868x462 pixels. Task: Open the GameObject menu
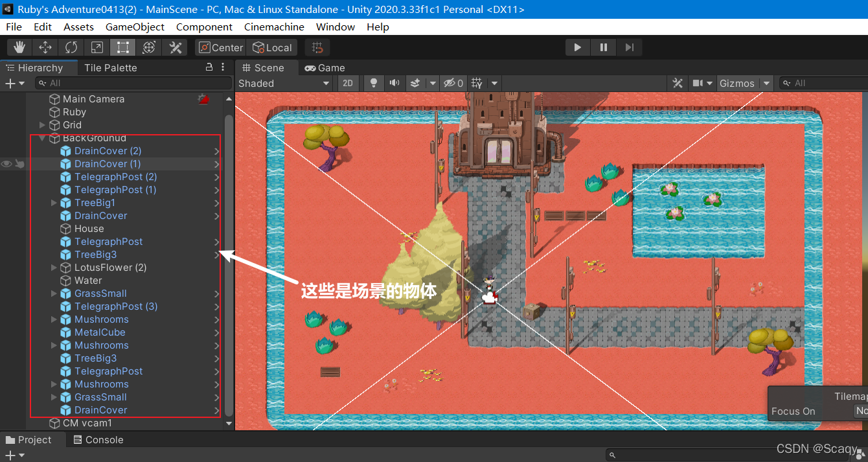click(135, 27)
